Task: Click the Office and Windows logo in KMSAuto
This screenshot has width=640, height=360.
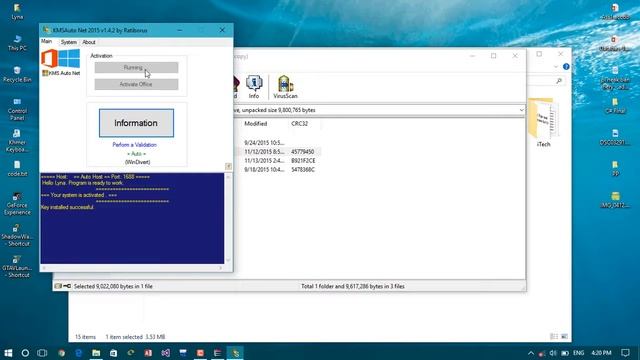Action: tap(60, 59)
